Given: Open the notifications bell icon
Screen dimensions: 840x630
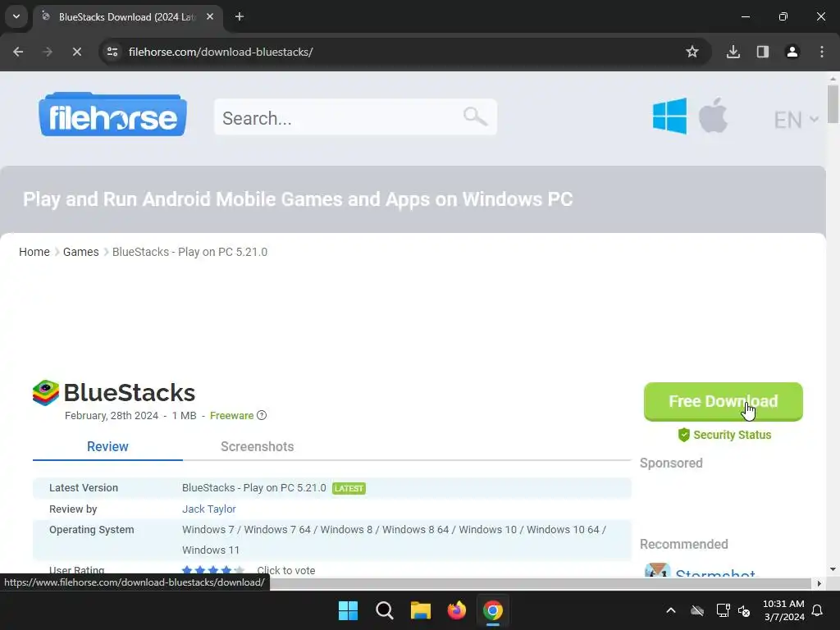Looking at the screenshot, I should point(818,610).
